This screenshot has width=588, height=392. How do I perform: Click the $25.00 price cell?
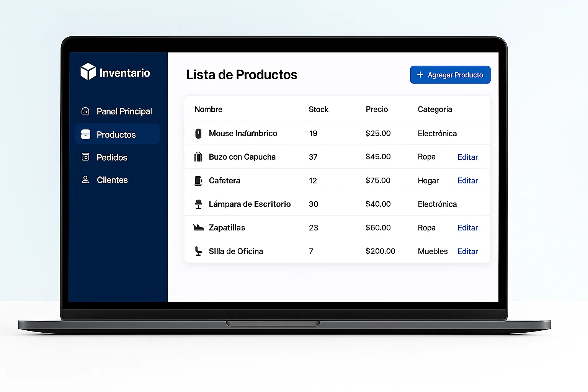click(378, 133)
